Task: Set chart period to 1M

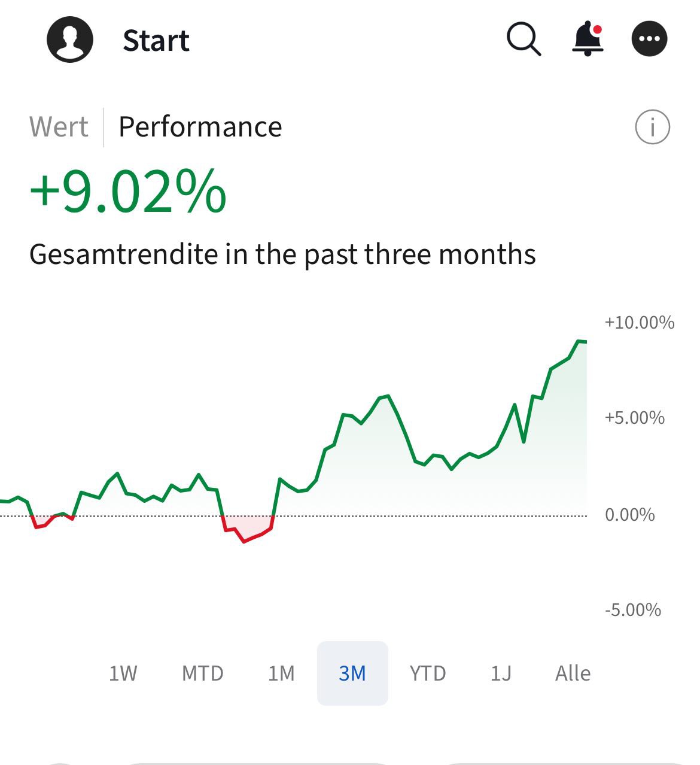Action: [281, 673]
